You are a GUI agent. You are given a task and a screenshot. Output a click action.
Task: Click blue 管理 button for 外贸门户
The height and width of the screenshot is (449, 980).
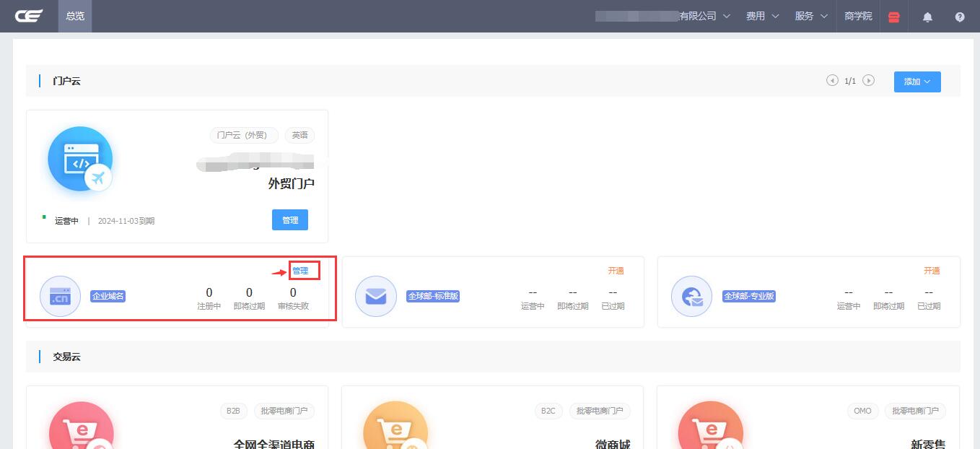tap(290, 220)
